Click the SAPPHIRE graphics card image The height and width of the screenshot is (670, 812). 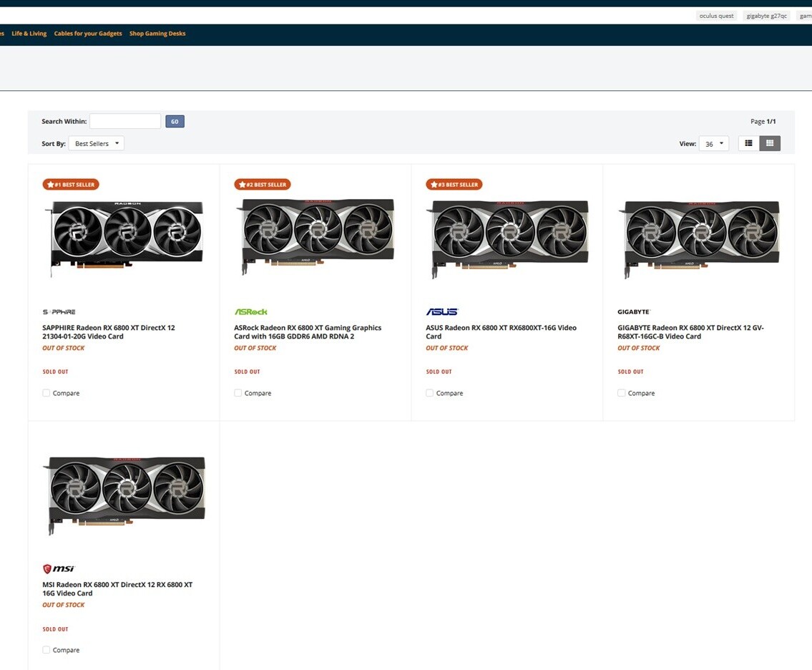[x=124, y=238]
